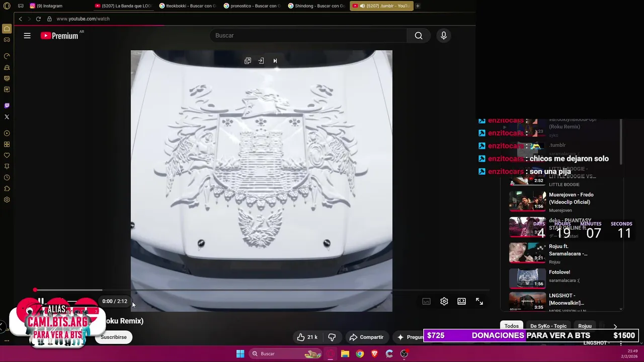The width and height of the screenshot is (644, 362).
Task: Open File Explorer from the taskbar
Action: point(345,354)
